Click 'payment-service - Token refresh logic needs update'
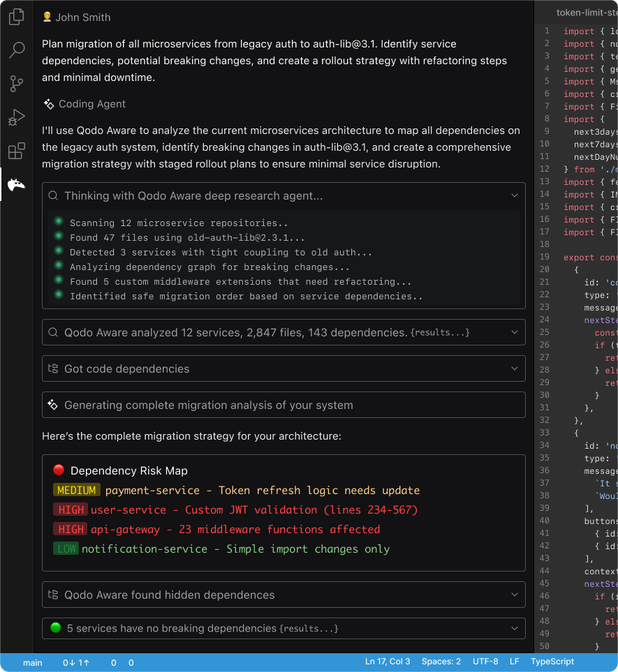 263,491
